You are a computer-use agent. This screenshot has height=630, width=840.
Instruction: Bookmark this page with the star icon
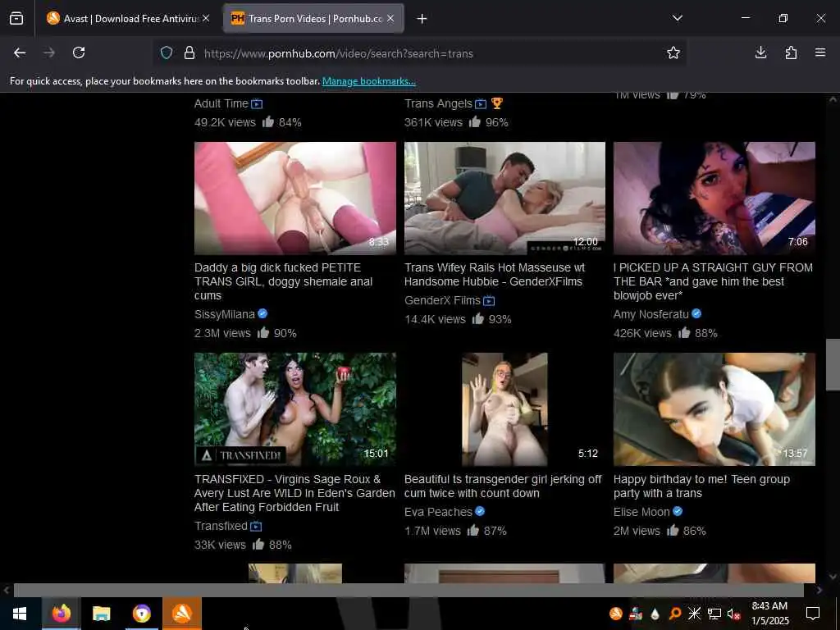(673, 52)
